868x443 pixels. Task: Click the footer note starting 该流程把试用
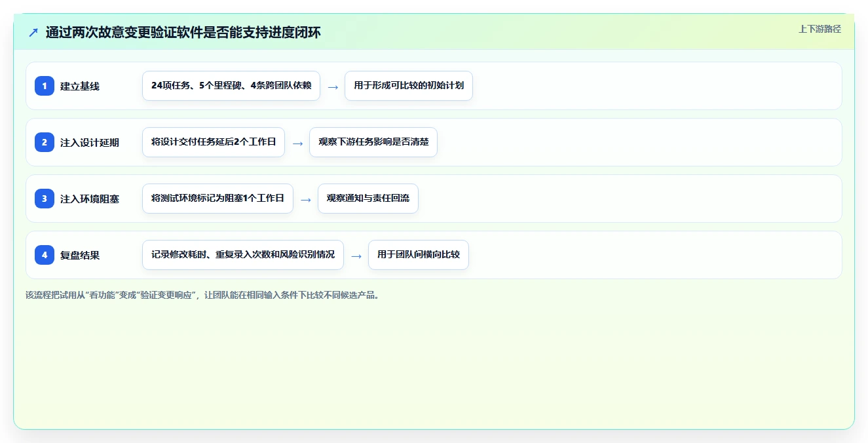tap(203, 295)
